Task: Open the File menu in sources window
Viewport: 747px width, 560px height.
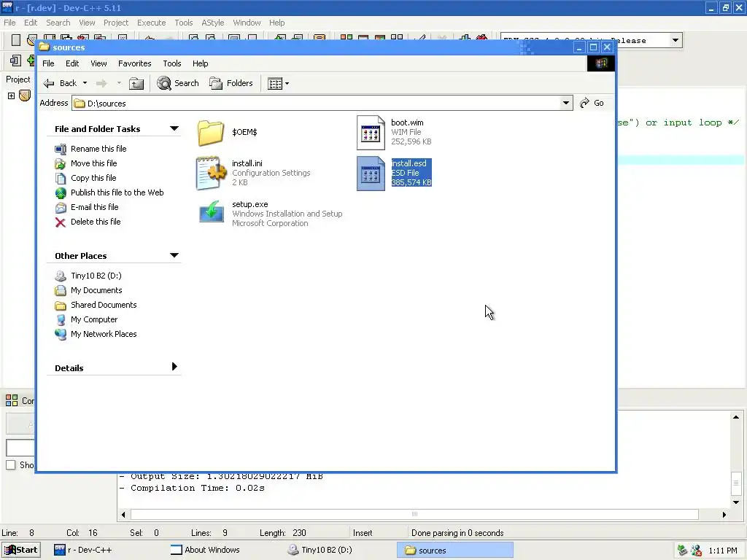Action: [48, 63]
